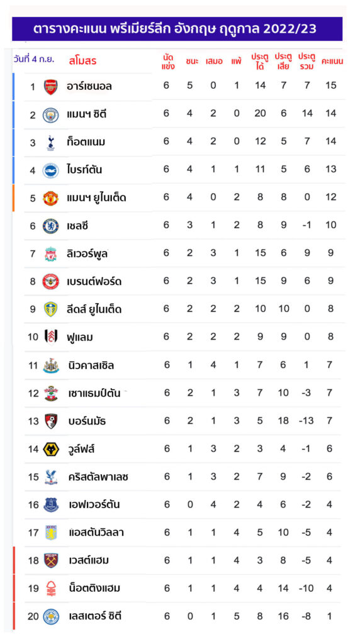Screen dimensions: 353x644
Task: Click the Arsenal club crest
Action: click(51, 87)
